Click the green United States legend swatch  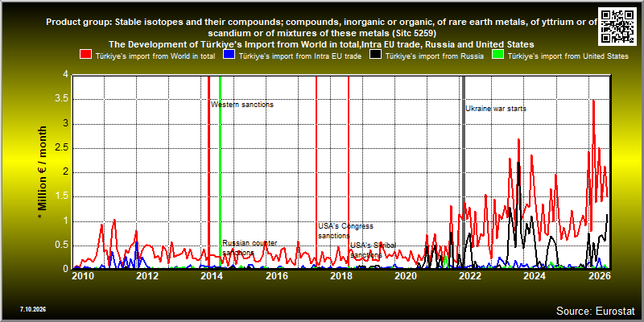tap(497, 55)
